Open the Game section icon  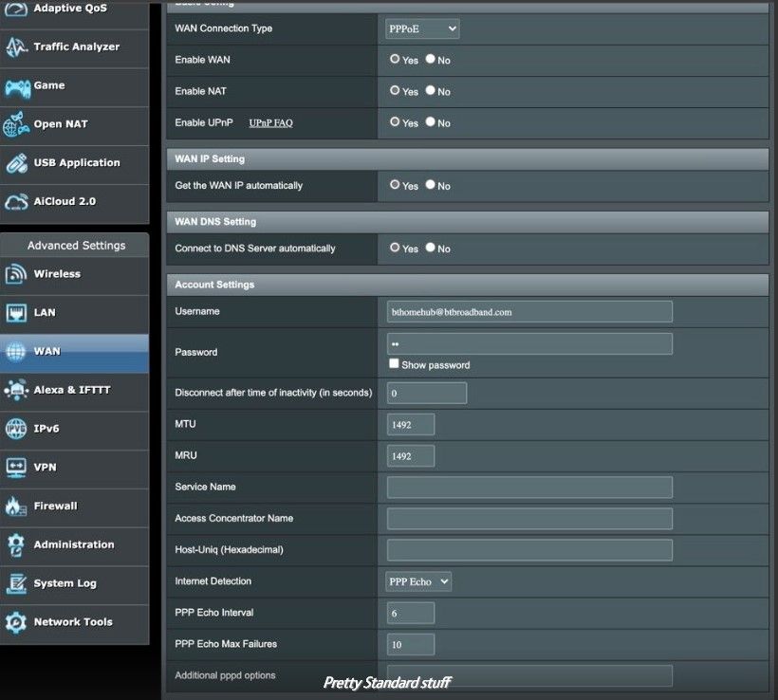point(16,86)
